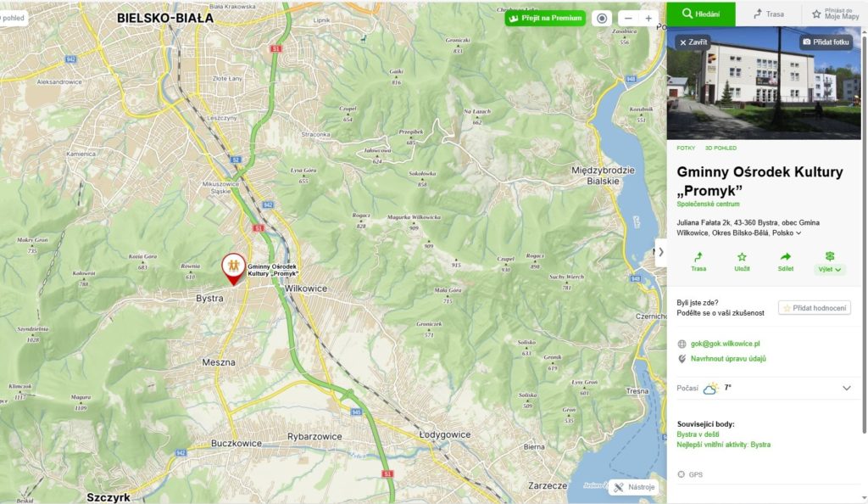Add a photo via Přidat fotku
Screen dimensions: 868x504
point(826,42)
